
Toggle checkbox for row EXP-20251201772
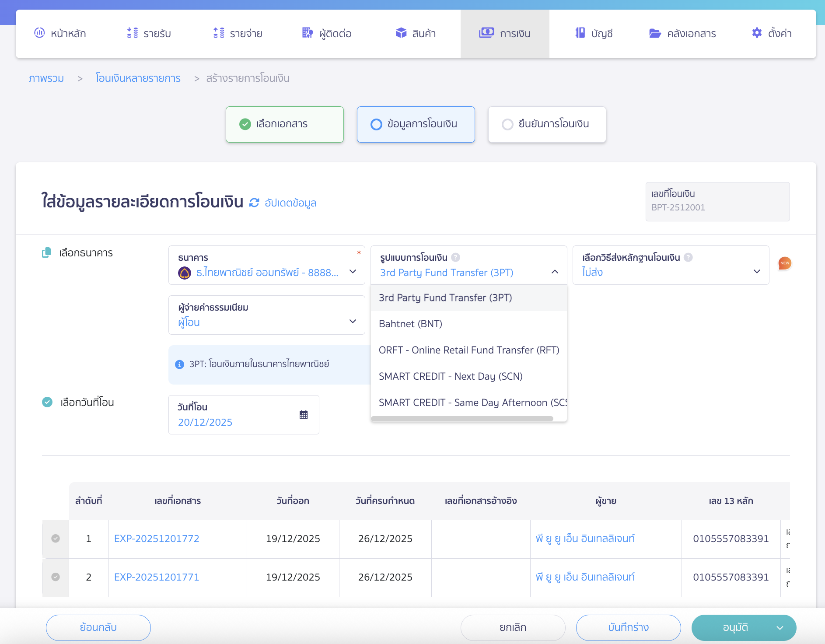click(56, 539)
